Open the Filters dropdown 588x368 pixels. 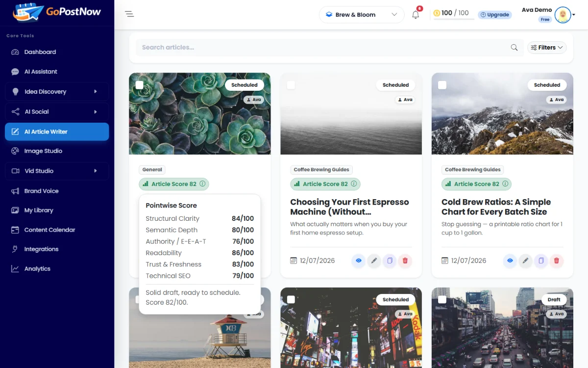(547, 48)
